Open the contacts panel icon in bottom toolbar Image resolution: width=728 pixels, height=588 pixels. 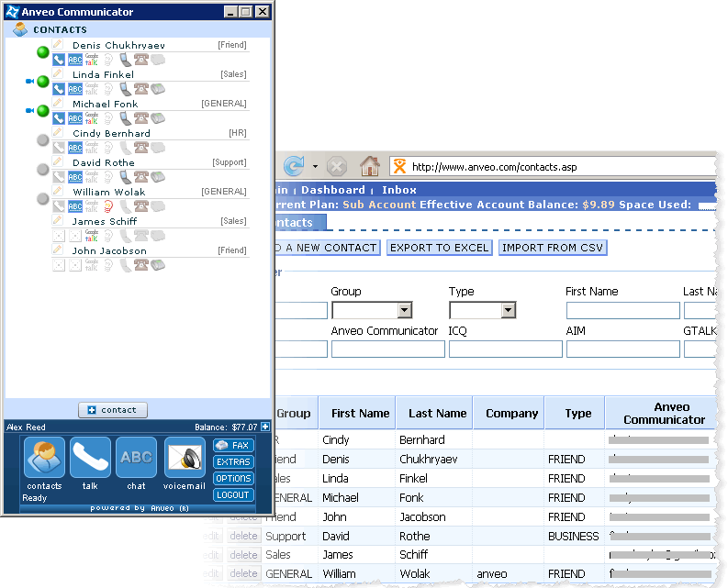pyautogui.click(x=45, y=457)
